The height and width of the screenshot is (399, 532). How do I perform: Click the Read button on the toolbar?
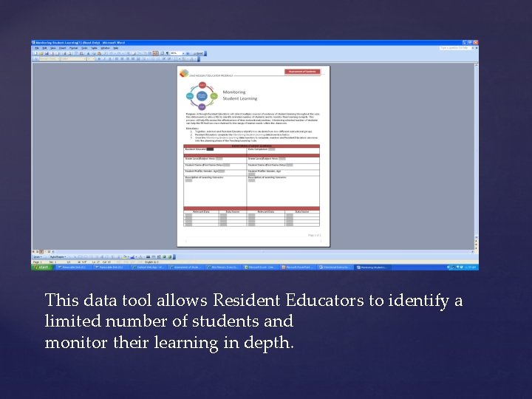click(x=198, y=53)
